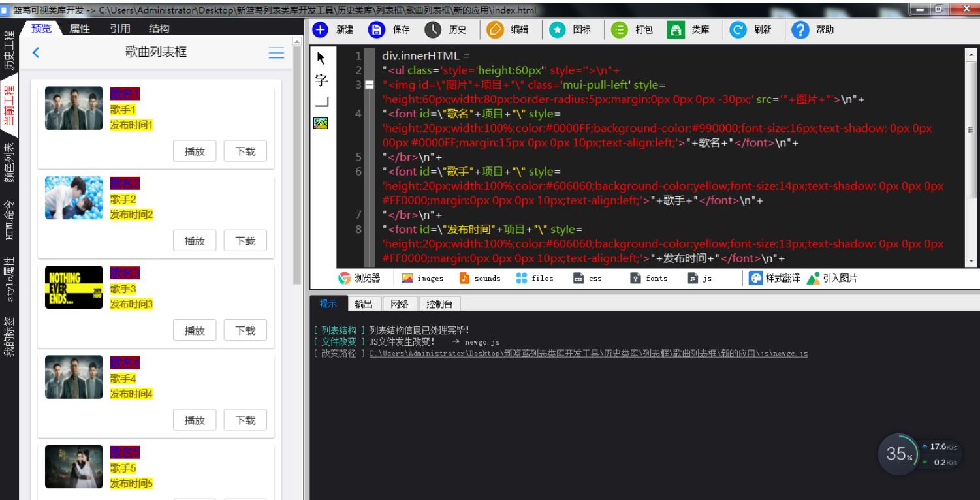This screenshot has width=980, height=500.
Task: Click the 打包 (Package) toolbar icon
Action: point(619,30)
